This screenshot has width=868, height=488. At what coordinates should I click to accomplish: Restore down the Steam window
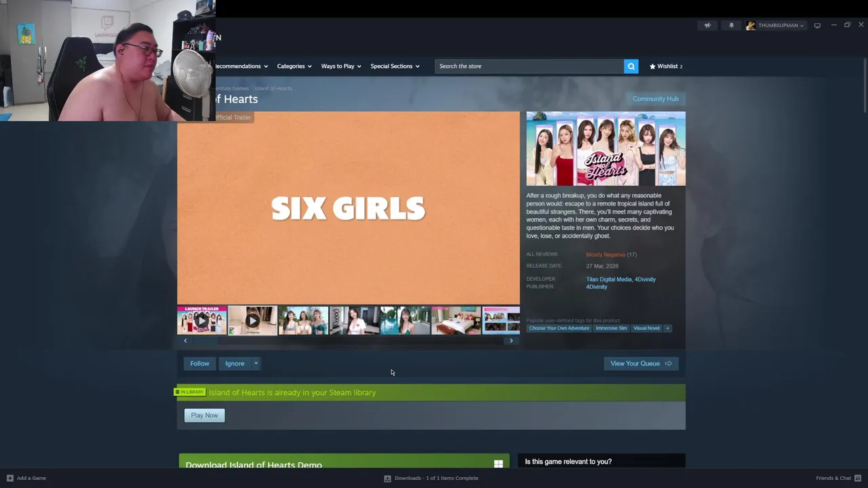pyautogui.click(x=847, y=25)
